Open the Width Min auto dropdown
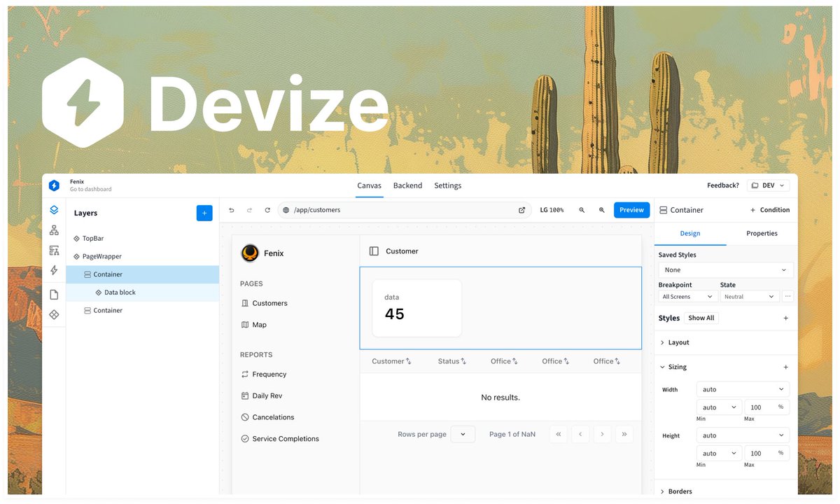 click(719, 407)
